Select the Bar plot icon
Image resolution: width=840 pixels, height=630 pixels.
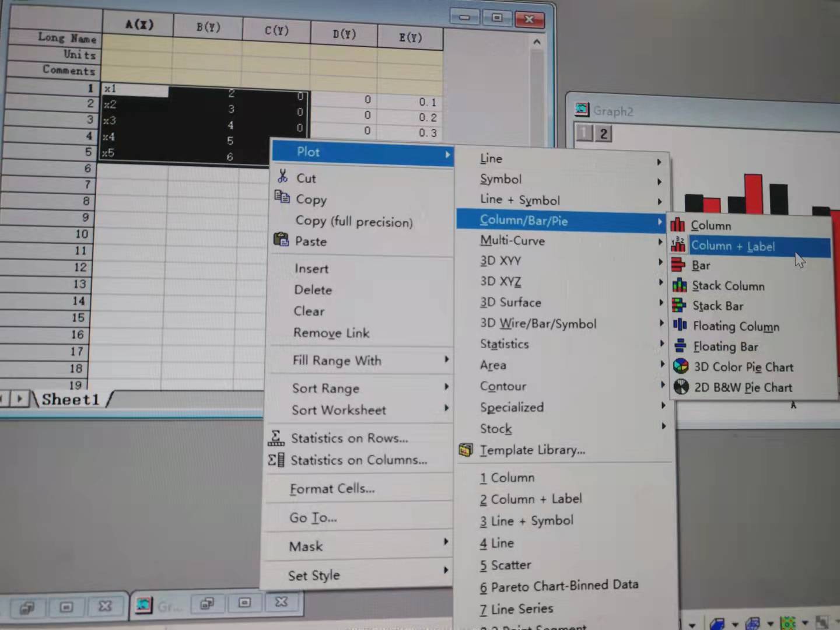678,265
